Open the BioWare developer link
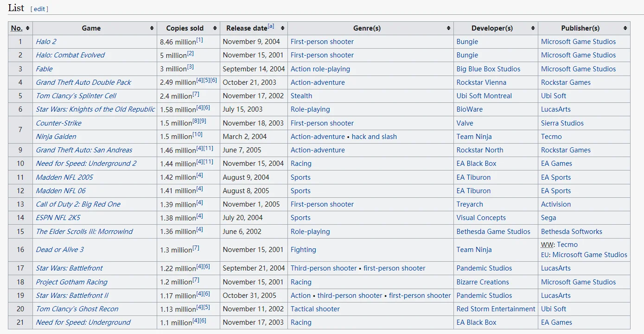Viewport: 644px width, 334px height. tap(470, 109)
